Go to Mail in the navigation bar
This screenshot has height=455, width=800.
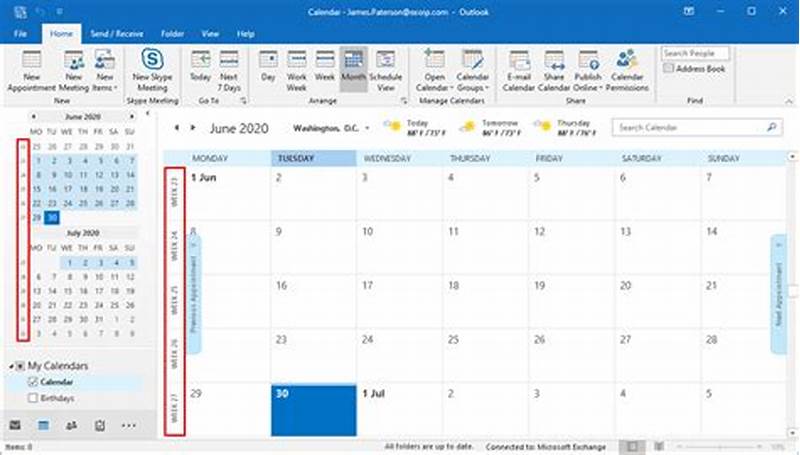click(15, 425)
